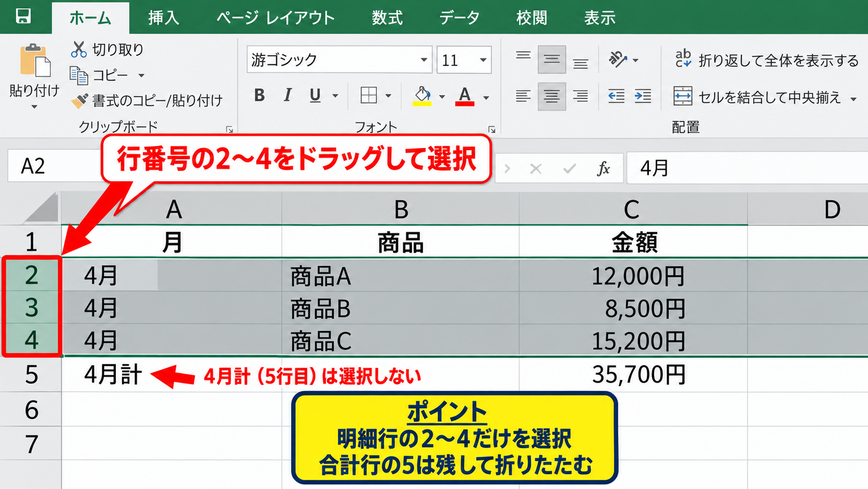
Task: Click the Name Box showing A2
Action: 54,166
